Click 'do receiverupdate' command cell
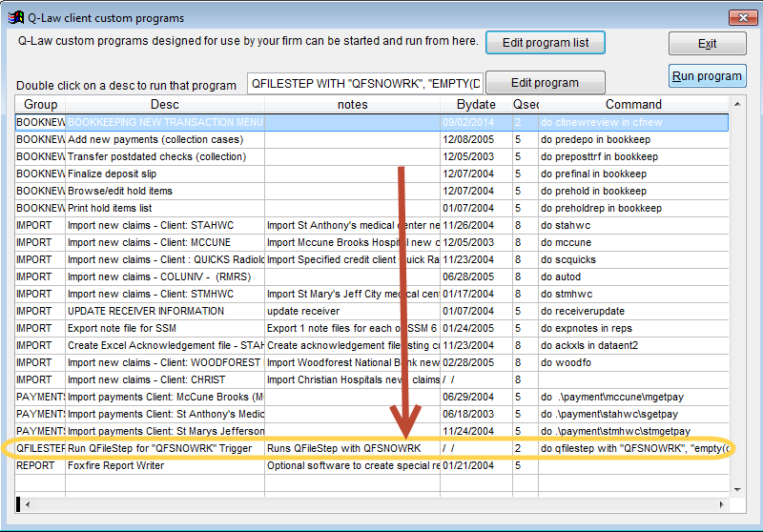 (x=633, y=311)
